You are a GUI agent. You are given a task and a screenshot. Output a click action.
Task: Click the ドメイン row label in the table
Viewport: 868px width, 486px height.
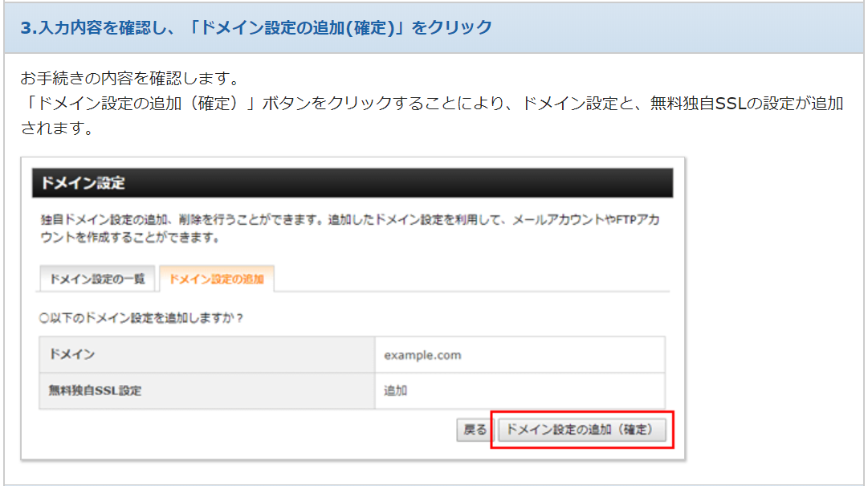pos(72,354)
